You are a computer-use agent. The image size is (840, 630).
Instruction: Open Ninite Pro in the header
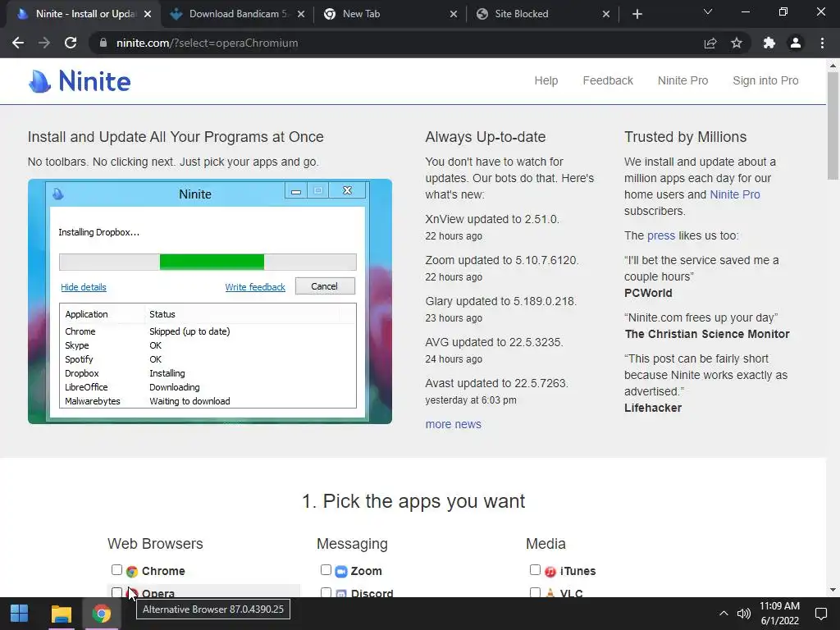(682, 80)
